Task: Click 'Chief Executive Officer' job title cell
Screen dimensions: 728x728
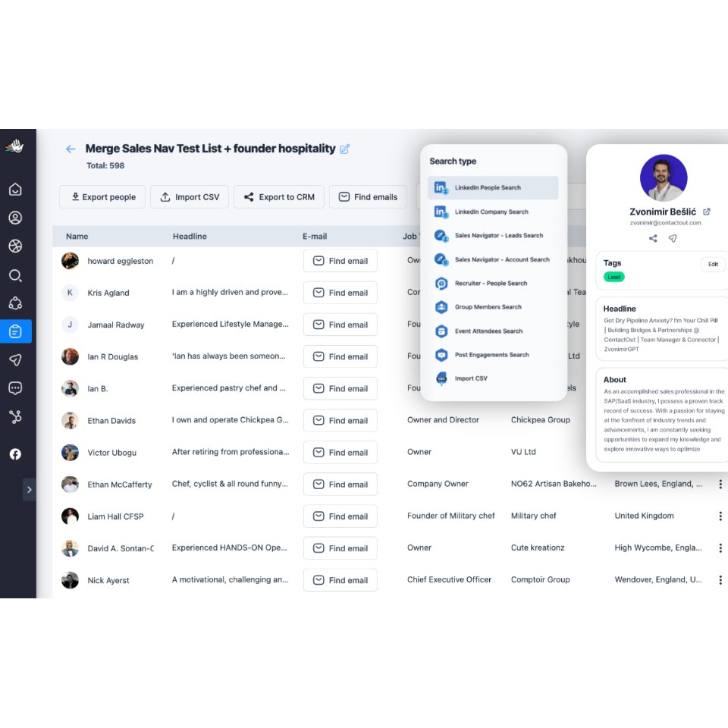Action: point(449,579)
